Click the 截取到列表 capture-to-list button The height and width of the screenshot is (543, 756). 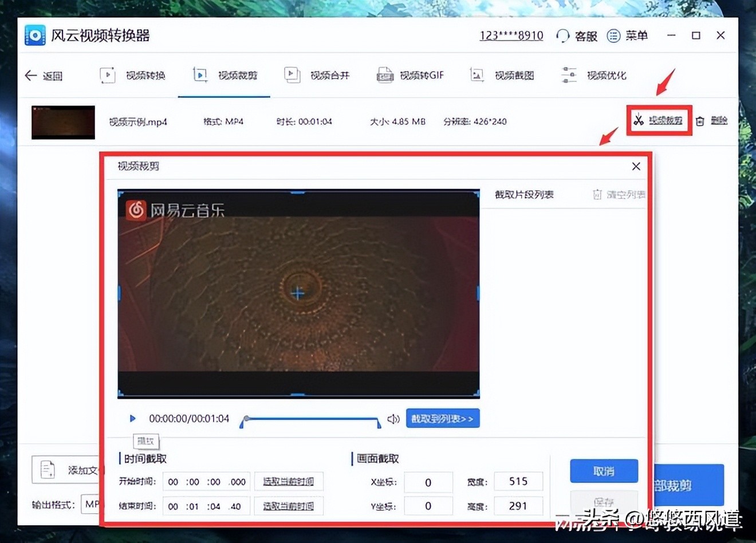pos(443,418)
